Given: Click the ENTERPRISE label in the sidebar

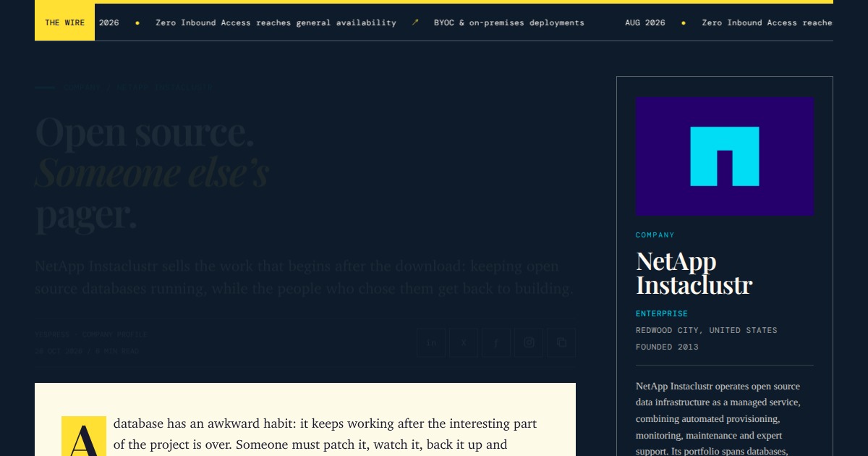Looking at the screenshot, I should click(662, 313).
